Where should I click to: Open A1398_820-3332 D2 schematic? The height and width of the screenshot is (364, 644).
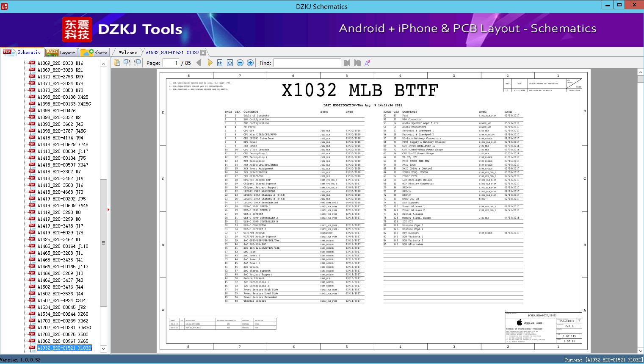pos(59,117)
